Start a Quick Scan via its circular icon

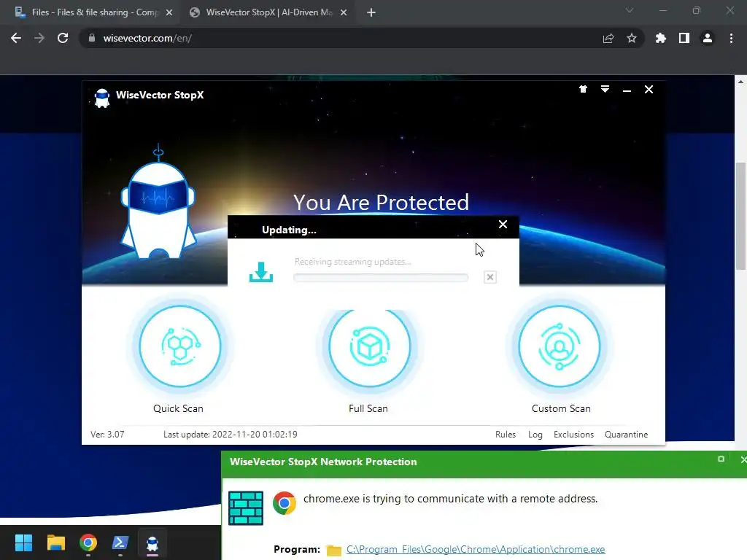coord(179,346)
